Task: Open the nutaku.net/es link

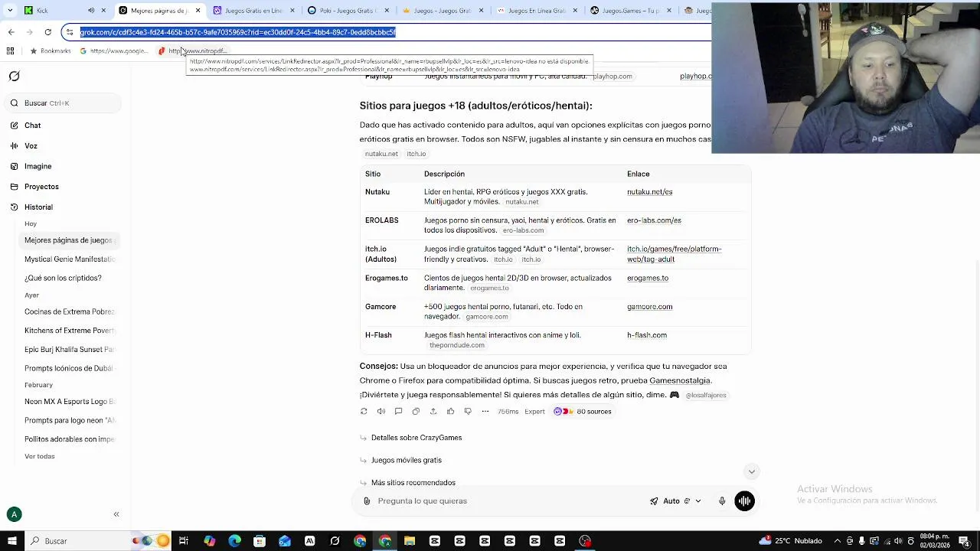Action: coord(649,192)
